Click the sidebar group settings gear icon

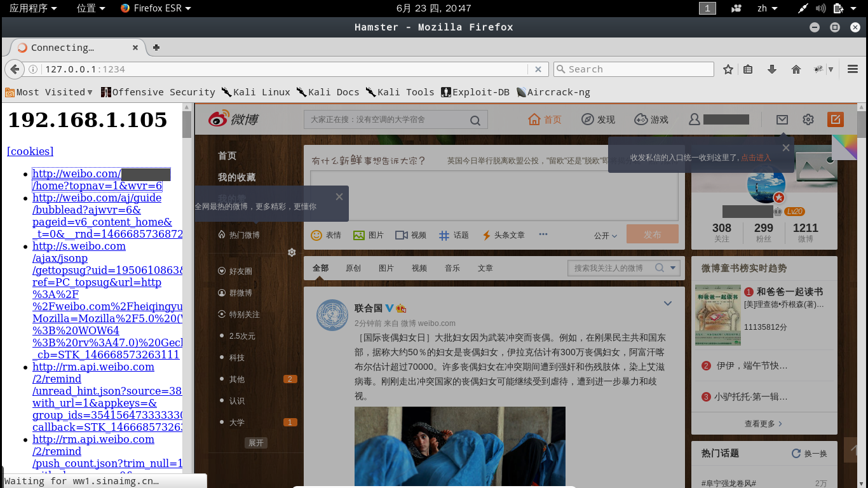click(x=292, y=252)
